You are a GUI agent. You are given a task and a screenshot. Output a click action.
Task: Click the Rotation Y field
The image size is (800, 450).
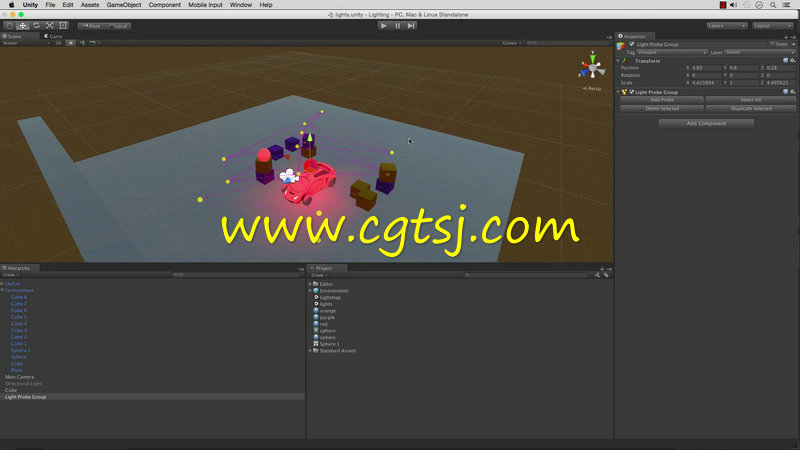click(x=744, y=75)
